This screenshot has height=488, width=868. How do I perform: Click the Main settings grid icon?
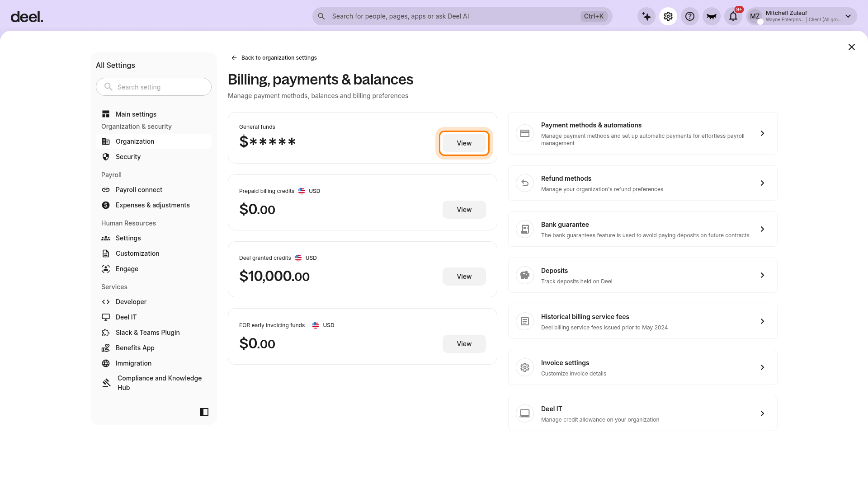(106, 114)
